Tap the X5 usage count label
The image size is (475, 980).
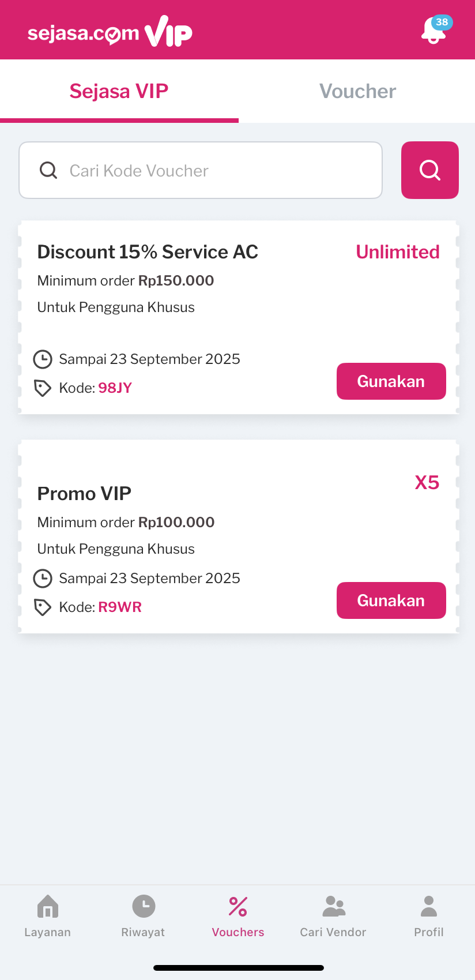[x=427, y=482]
